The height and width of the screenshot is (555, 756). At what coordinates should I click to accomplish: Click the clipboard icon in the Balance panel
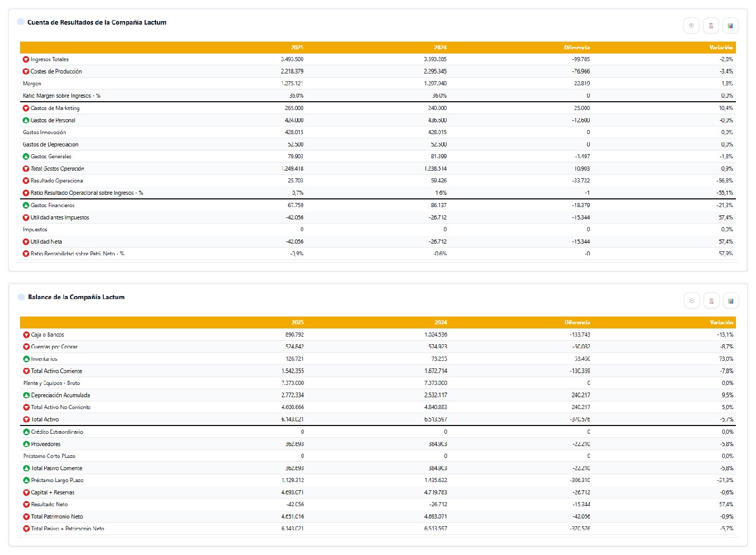[711, 301]
